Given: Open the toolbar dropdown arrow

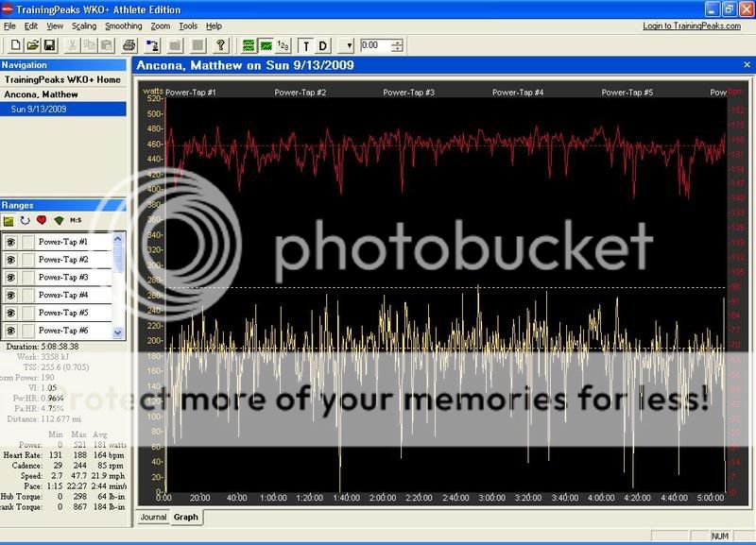Looking at the screenshot, I should click(347, 45).
